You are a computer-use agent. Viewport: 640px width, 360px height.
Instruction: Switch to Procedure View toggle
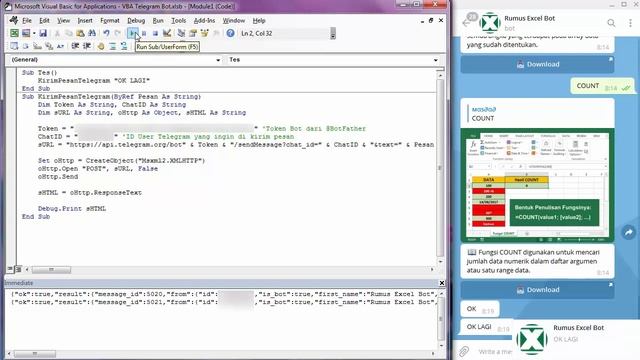click(x=10, y=269)
